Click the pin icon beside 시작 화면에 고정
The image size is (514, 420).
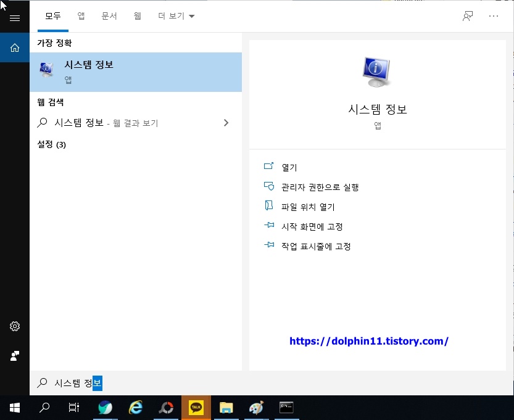click(x=269, y=225)
